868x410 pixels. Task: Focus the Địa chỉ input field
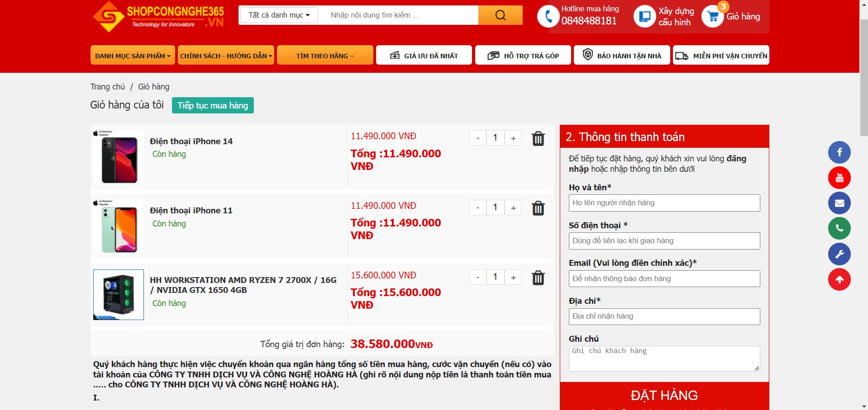coord(664,316)
